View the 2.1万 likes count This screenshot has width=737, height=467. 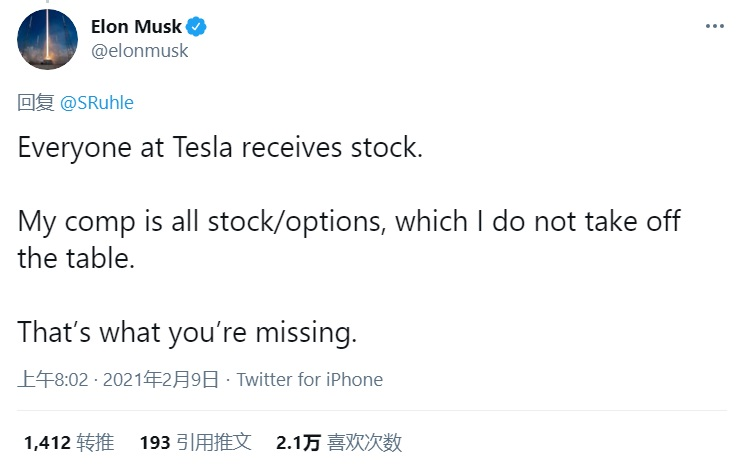coord(298,443)
